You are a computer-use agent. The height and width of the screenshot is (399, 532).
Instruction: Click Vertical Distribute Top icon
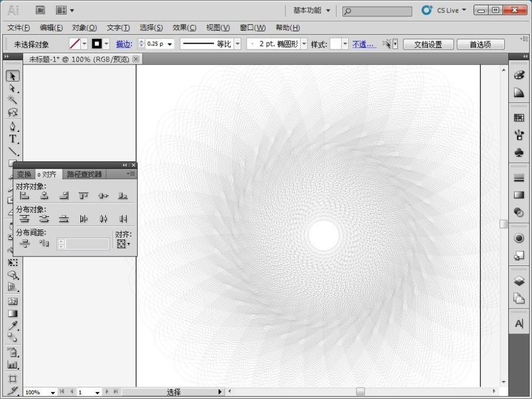[x=24, y=219]
